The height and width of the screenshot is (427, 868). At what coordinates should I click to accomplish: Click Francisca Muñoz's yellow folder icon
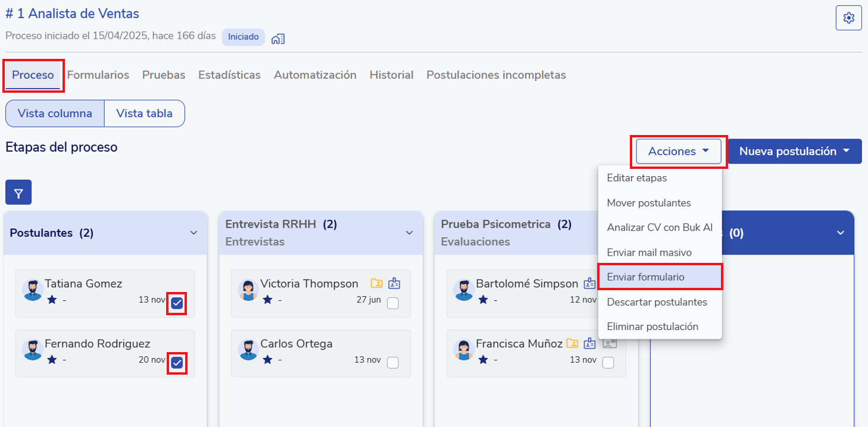click(x=572, y=344)
